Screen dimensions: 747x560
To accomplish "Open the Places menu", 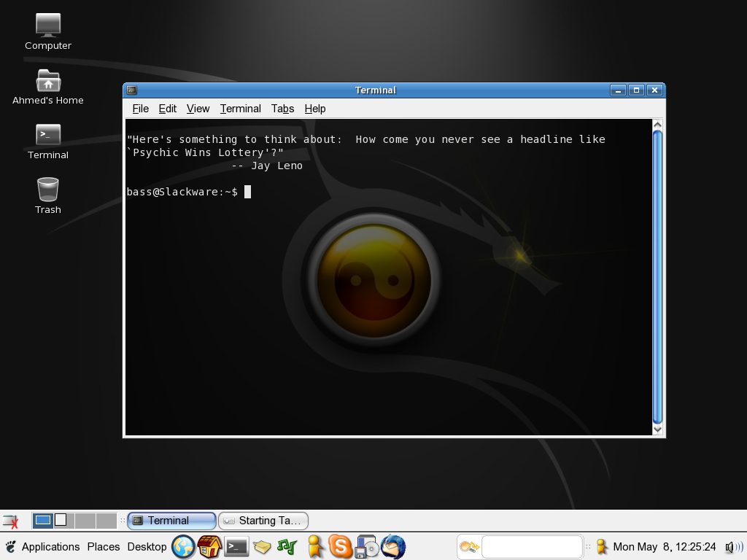I will (103, 546).
